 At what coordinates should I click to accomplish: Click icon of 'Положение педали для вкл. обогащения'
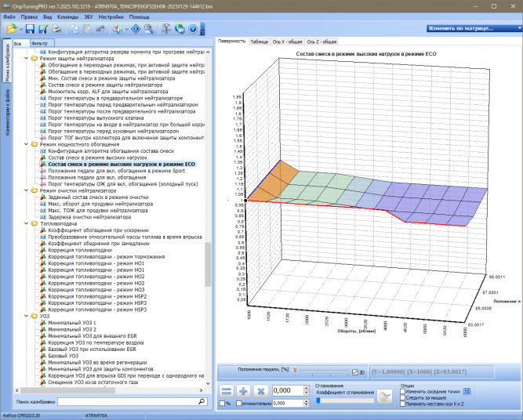pyautogui.click(x=42, y=177)
